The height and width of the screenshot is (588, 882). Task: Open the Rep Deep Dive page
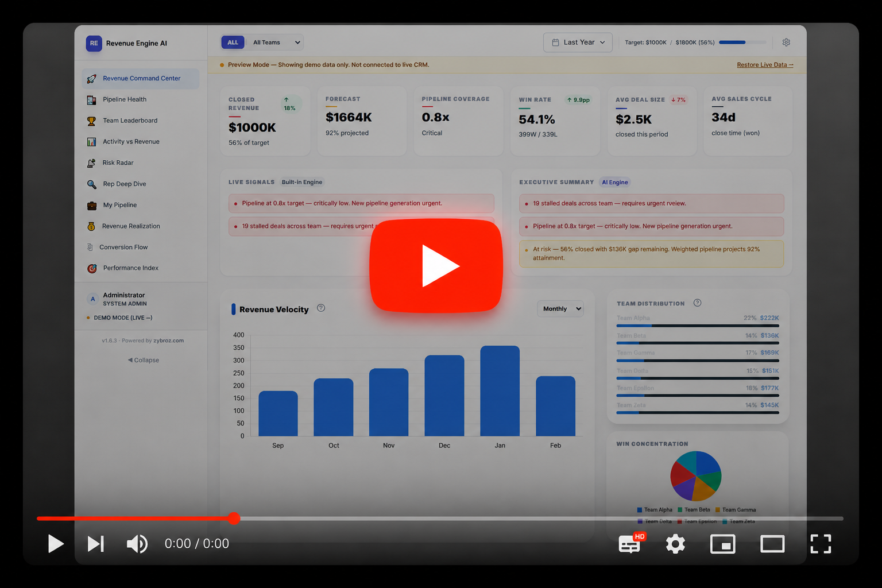pos(141,184)
